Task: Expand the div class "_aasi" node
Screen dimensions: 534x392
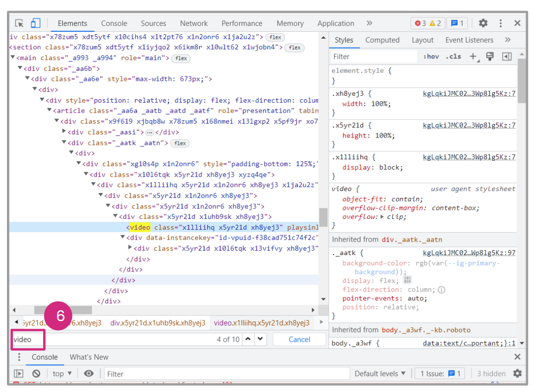Action: tap(64, 132)
